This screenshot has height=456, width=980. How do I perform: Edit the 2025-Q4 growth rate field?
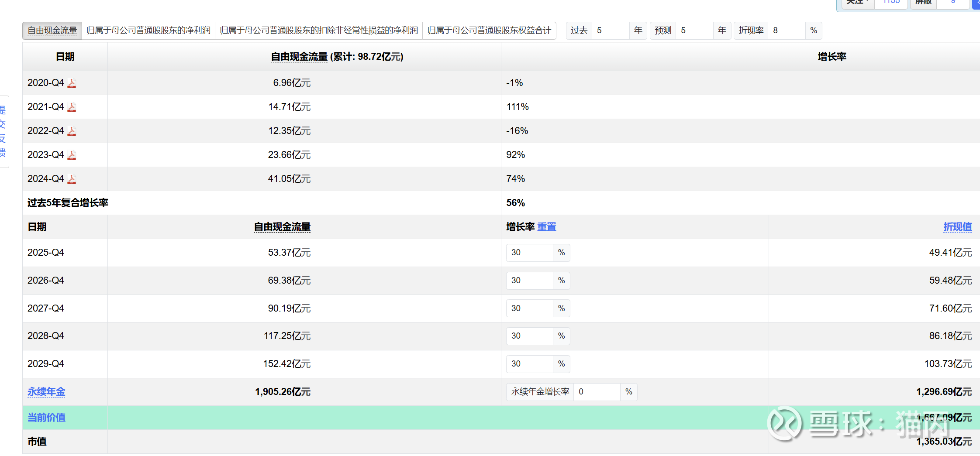tap(529, 253)
